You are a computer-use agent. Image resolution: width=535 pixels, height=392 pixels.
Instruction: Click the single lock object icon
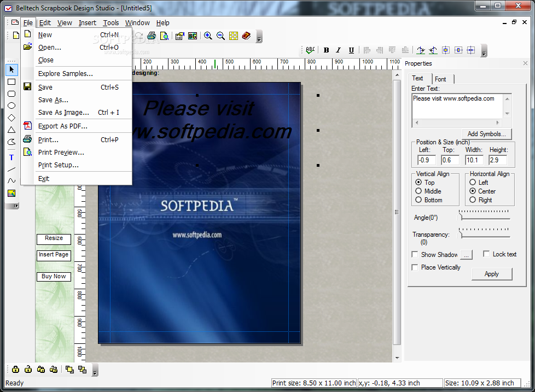[15, 369]
